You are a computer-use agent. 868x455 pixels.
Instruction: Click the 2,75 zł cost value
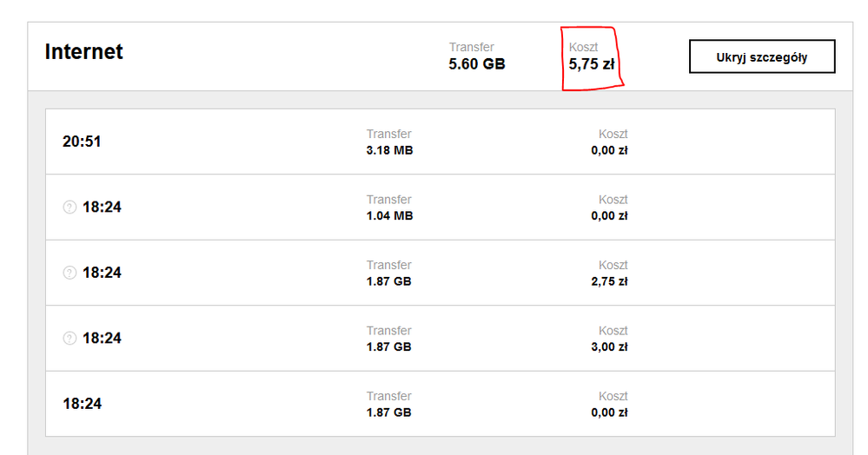coord(609,281)
